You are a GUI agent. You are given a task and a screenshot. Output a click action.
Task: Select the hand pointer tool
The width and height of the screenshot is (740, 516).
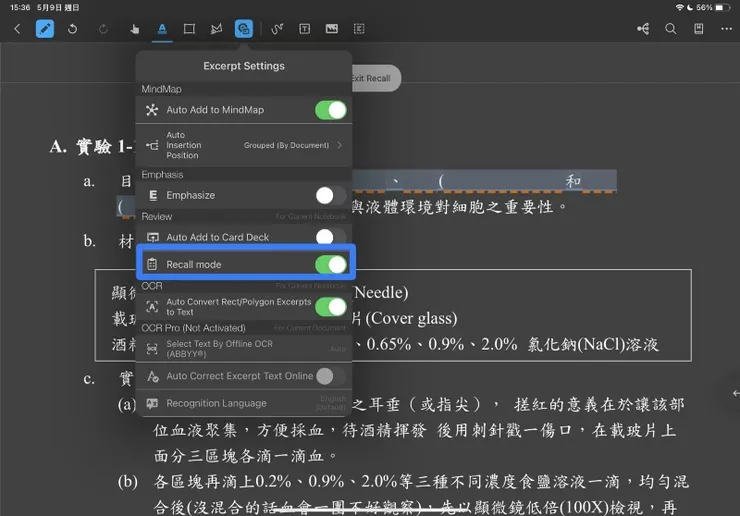pyautogui.click(x=135, y=29)
